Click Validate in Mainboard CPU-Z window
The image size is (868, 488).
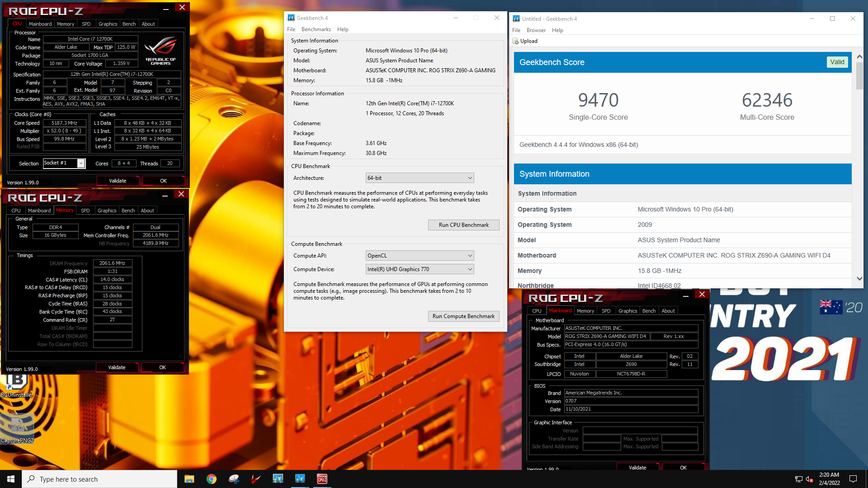click(637, 467)
